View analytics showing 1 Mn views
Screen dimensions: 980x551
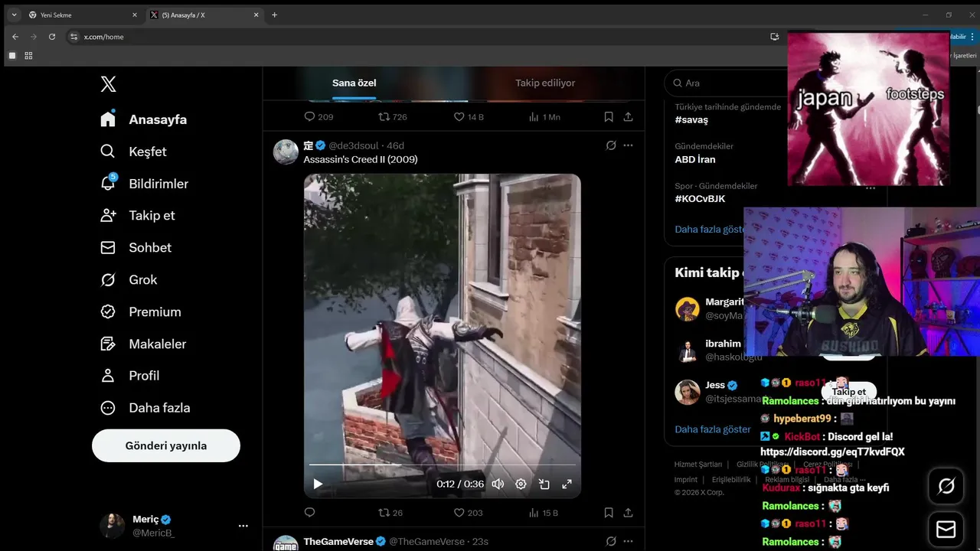click(544, 117)
